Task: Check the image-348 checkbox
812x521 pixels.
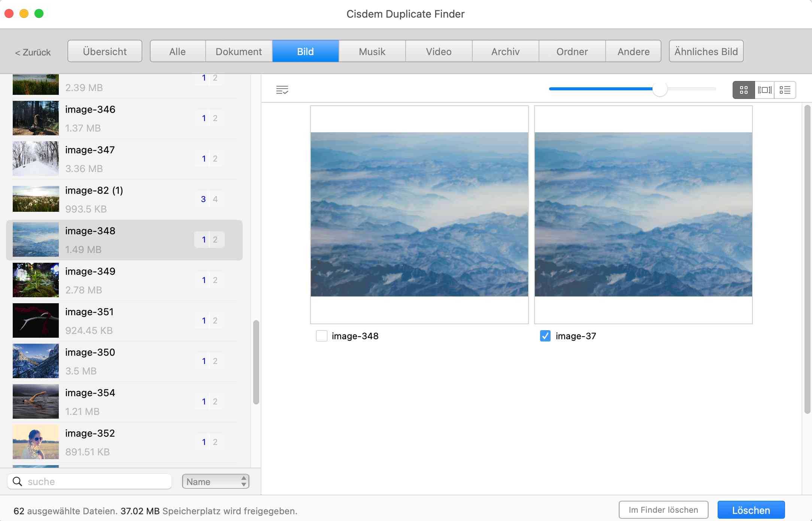Action: [x=322, y=336]
